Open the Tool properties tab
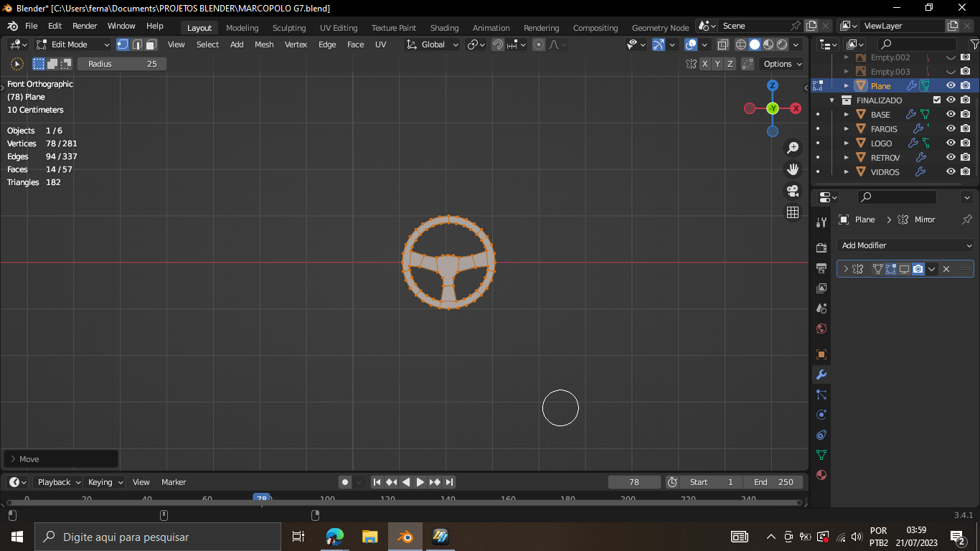Screen dimensions: 980x551 pos(821,222)
